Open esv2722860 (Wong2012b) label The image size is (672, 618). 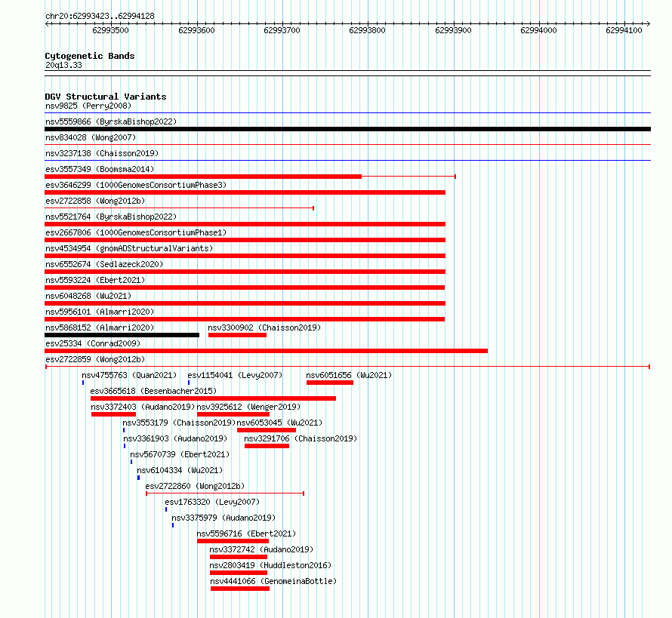195,486
